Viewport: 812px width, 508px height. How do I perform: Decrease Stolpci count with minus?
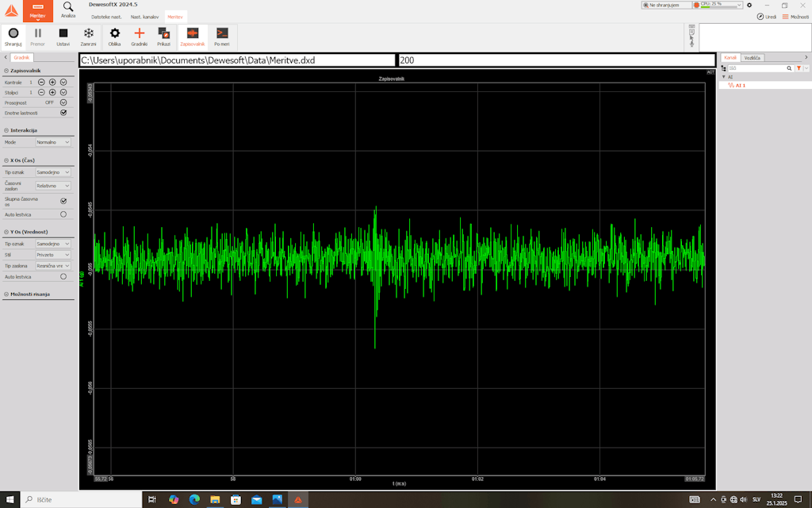point(41,92)
